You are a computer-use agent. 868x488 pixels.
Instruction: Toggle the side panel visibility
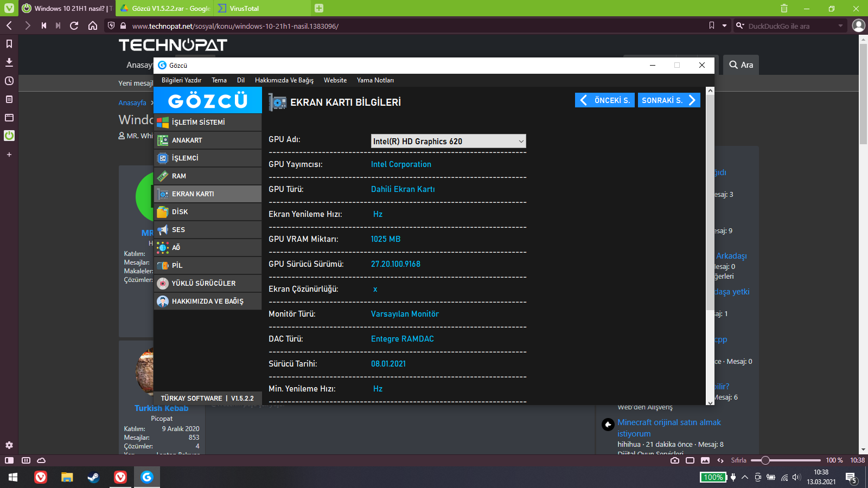pos(9,460)
